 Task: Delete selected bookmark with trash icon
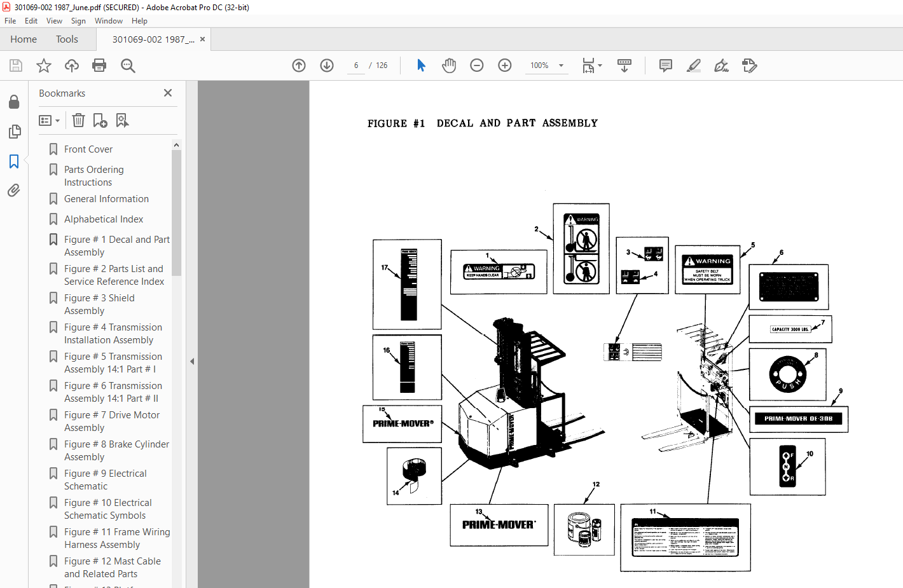[x=78, y=120]
